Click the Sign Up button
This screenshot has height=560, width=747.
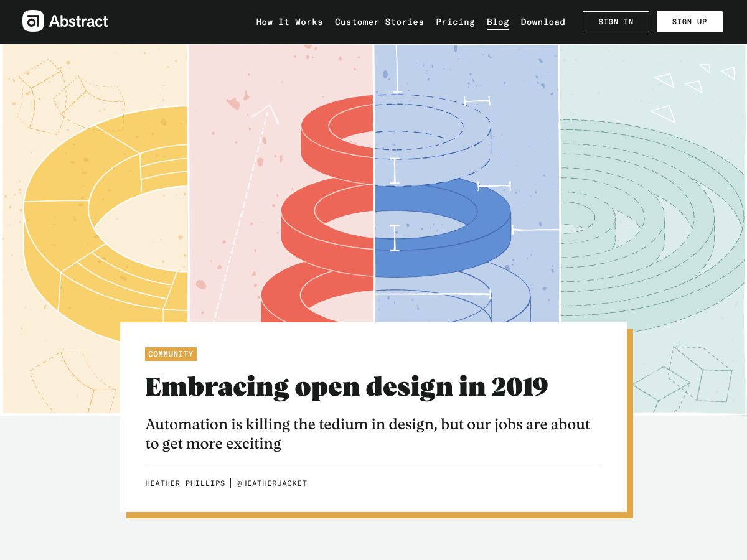tap(689, 22)
